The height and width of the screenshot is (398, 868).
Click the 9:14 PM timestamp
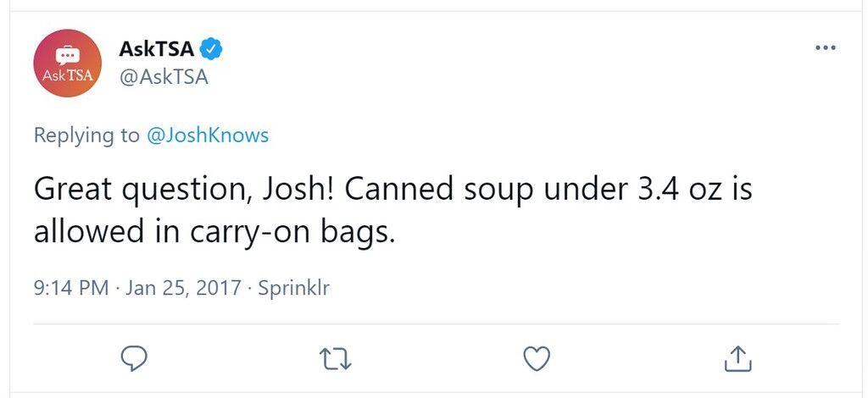tap(71, 288)
